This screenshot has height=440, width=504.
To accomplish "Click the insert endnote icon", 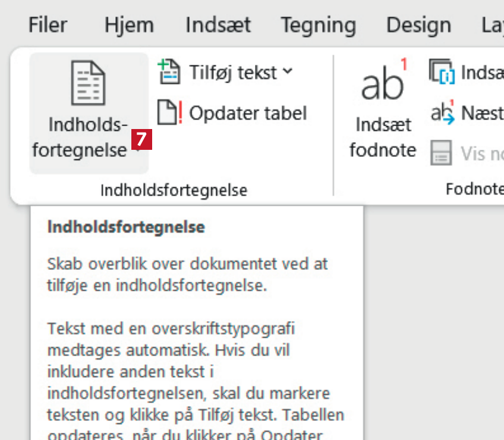I will pyautogui.click(x=441, y=72).
